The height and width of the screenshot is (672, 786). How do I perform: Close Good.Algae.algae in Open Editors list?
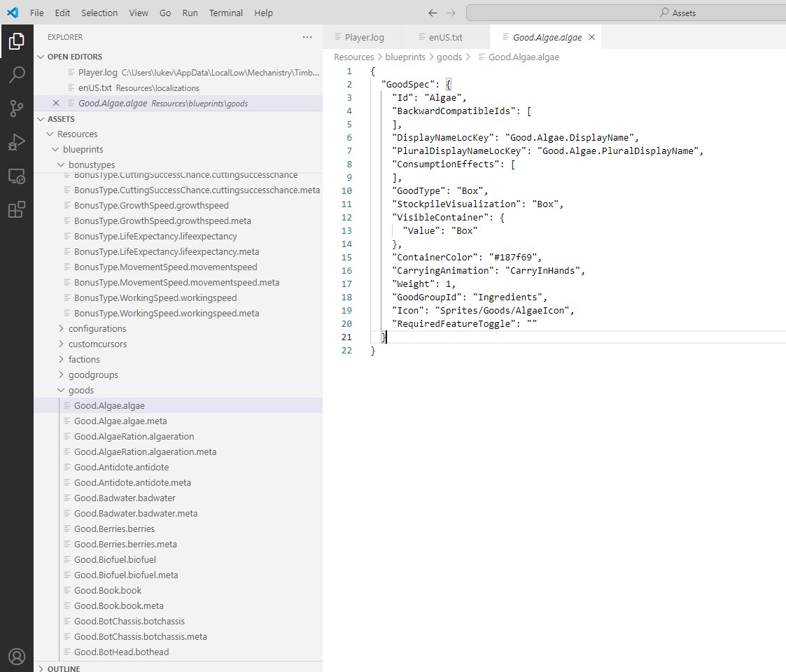(x=56, y=104)
